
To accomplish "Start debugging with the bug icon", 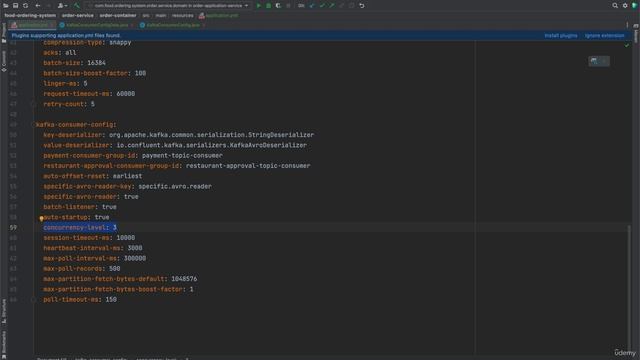I will click(x=269, y=6).
